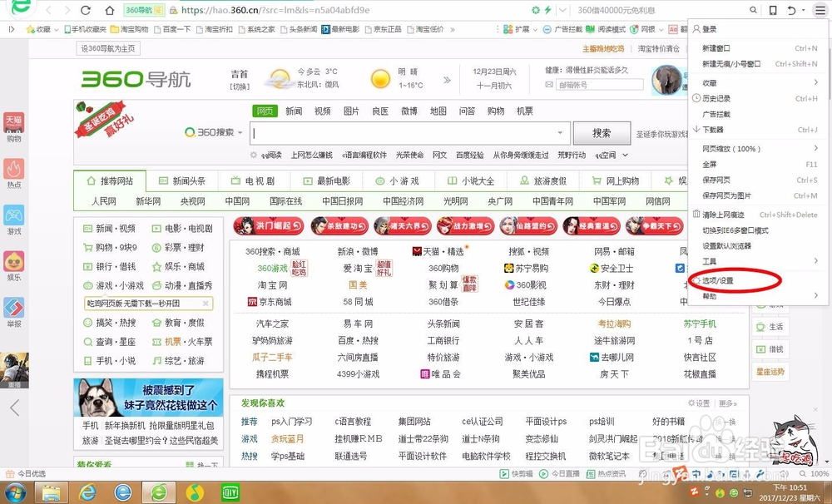Open the mobile device icon in toolbar
The width and height of the screenshot is (832, 504).
tap(773, 10)
